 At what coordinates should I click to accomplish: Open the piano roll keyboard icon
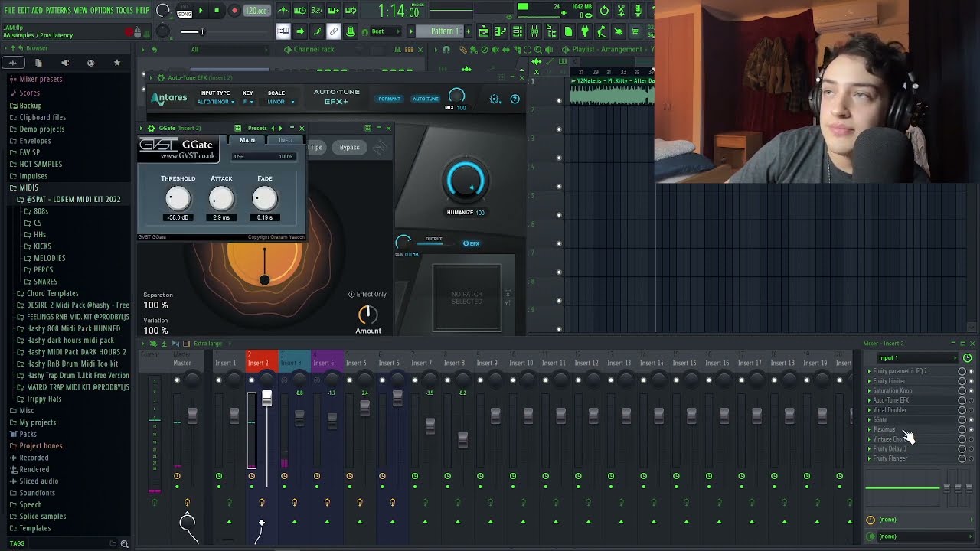pos(499,31)
